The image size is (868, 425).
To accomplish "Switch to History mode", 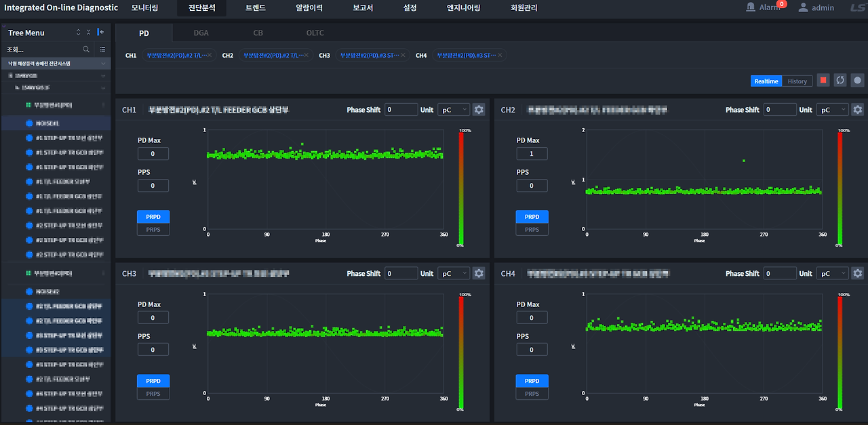I will 797,81.
